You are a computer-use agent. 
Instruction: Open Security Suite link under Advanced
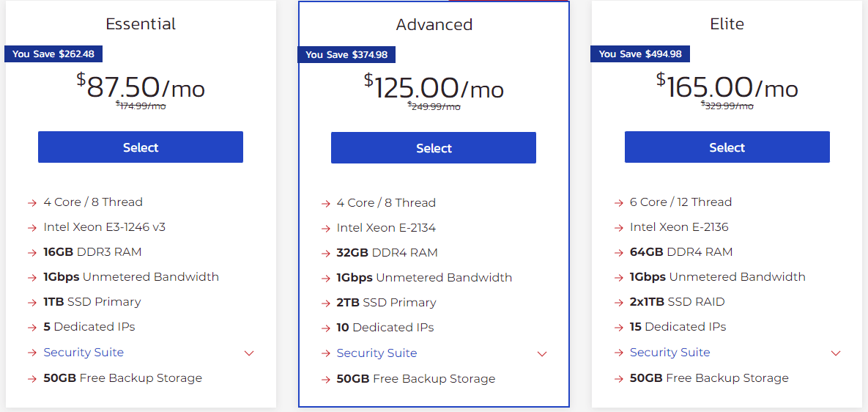(x=377, y=353)
